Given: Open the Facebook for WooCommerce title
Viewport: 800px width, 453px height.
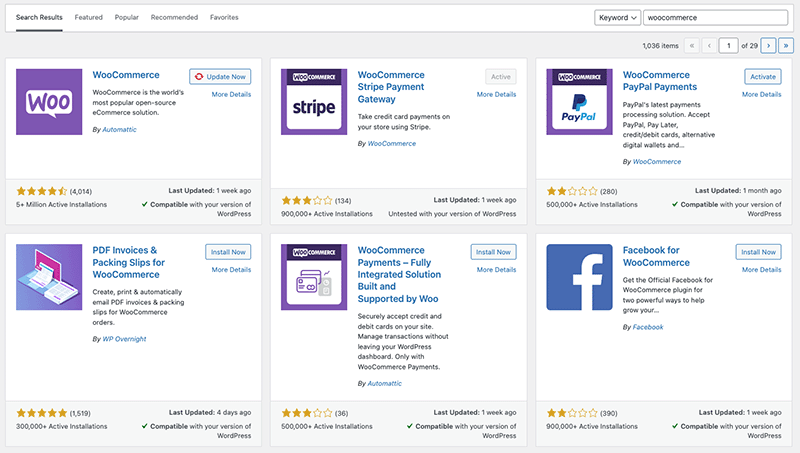Looking at the screenshot, I should click(x=656, y=256).
